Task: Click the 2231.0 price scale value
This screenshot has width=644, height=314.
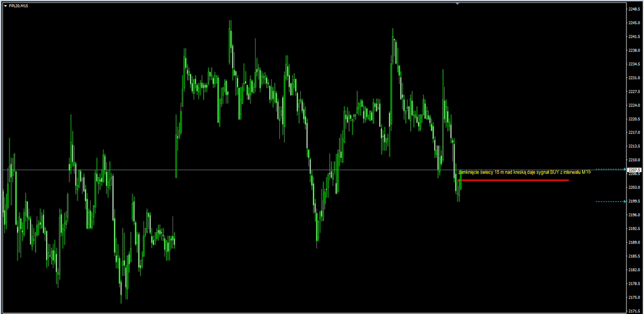Action: (x=634, y=78)
